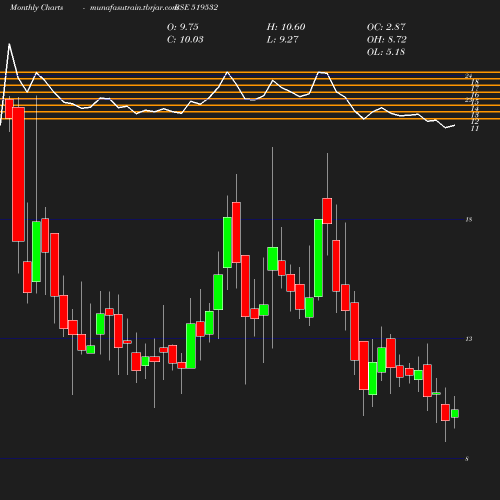
Task: Select the low price value "L: 9.27"
Action: [282, 40]
